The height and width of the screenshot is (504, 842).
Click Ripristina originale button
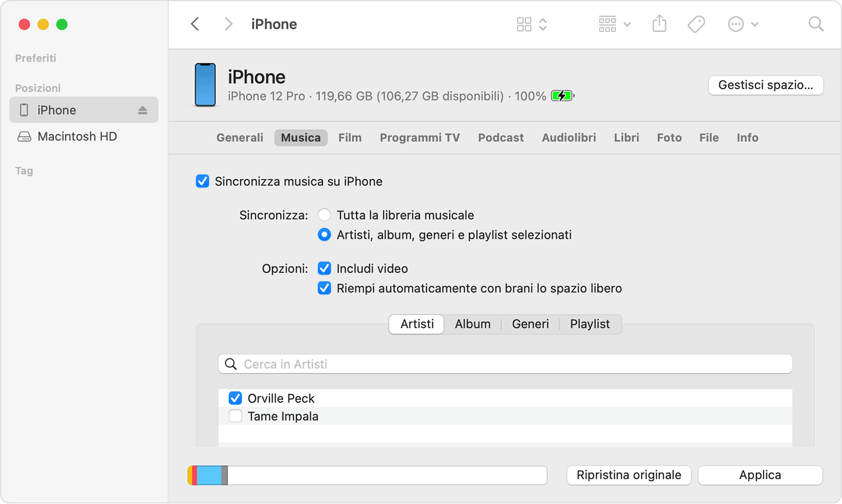pos(629,475)
